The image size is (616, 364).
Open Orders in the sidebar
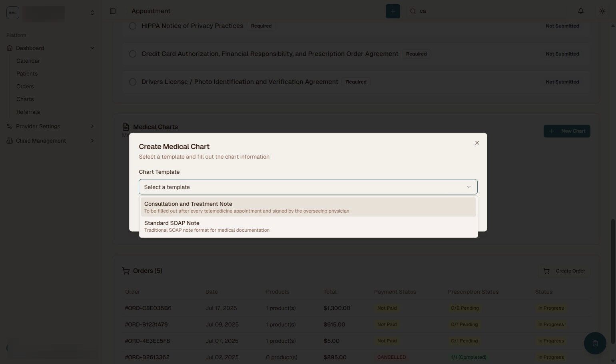25,86
